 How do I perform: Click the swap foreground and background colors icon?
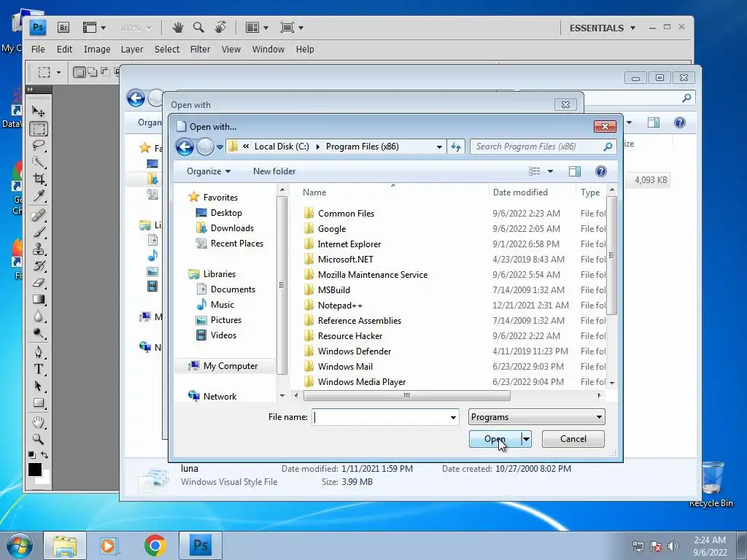point(44,455)
